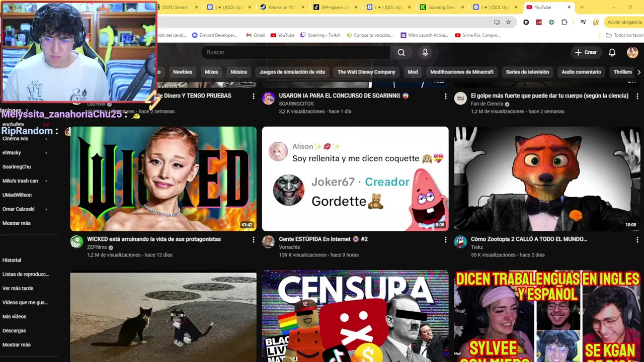Focus the Buscar search field

(296, 52)
